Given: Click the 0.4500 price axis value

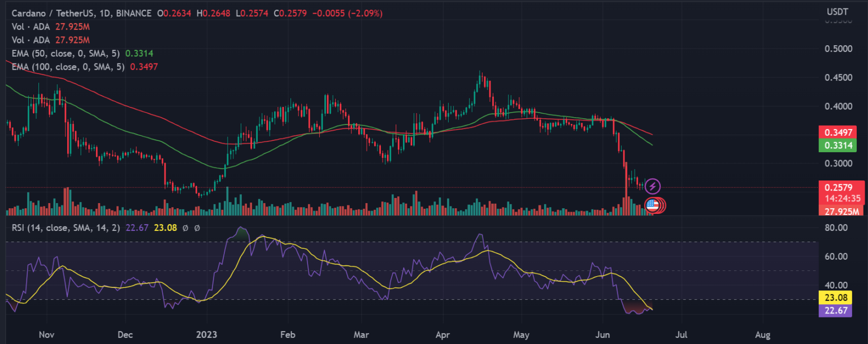Looking at the screenshot, I should [837, 78].
